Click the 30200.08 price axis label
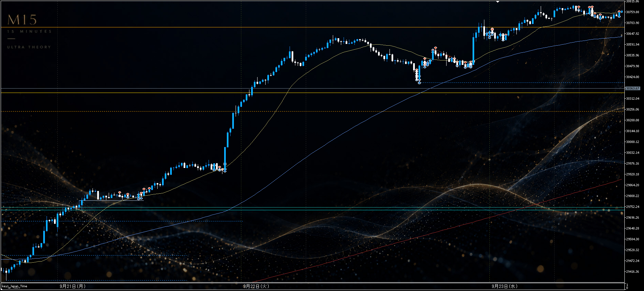 [633, 120]
